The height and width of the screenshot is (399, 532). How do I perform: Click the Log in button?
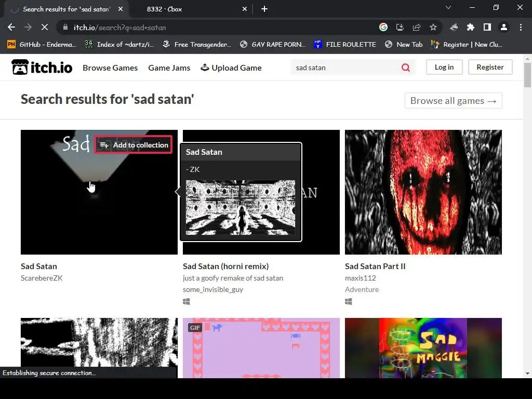444,67
